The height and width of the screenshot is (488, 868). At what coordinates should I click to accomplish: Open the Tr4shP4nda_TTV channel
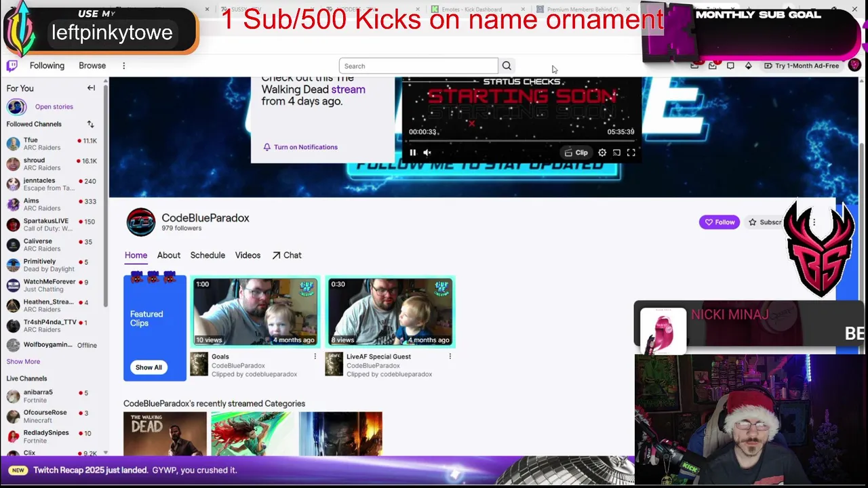click(52, 326)
